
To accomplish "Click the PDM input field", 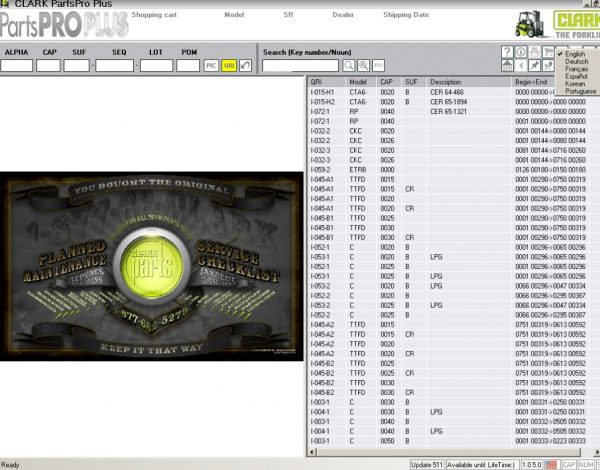I will (188, 65).
